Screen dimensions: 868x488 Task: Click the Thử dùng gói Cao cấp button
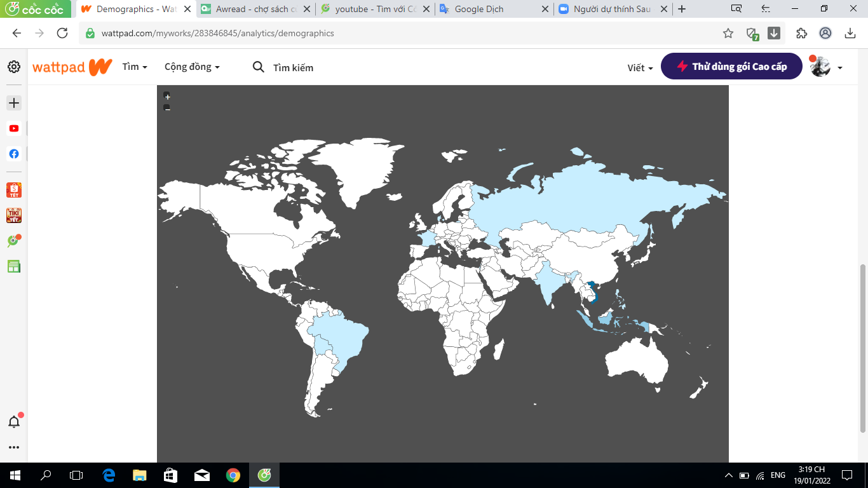click(x=731, y=66)
